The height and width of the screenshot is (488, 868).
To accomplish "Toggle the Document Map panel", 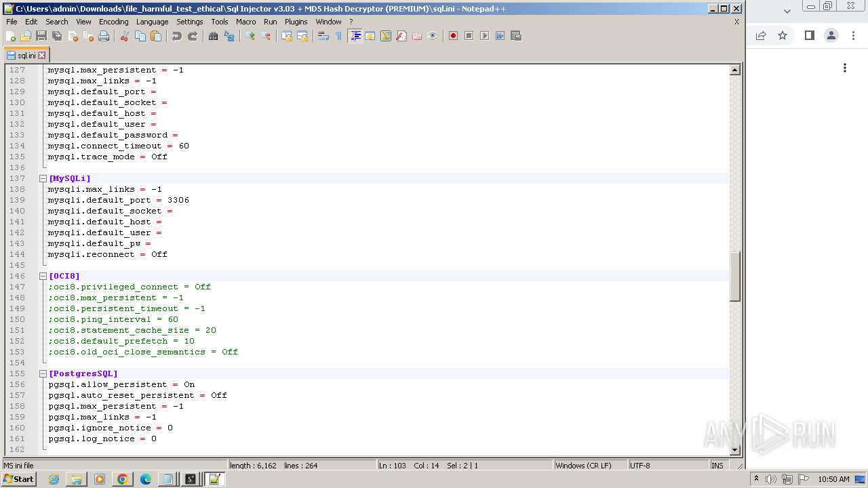I will (386, 36).
